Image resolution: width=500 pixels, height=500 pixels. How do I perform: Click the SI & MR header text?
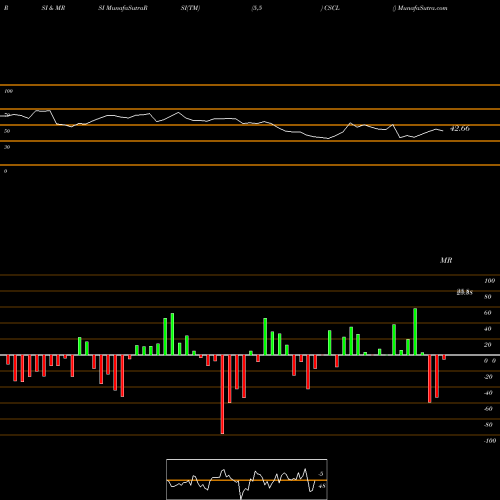pyautogui.click(x=53, y=8)
